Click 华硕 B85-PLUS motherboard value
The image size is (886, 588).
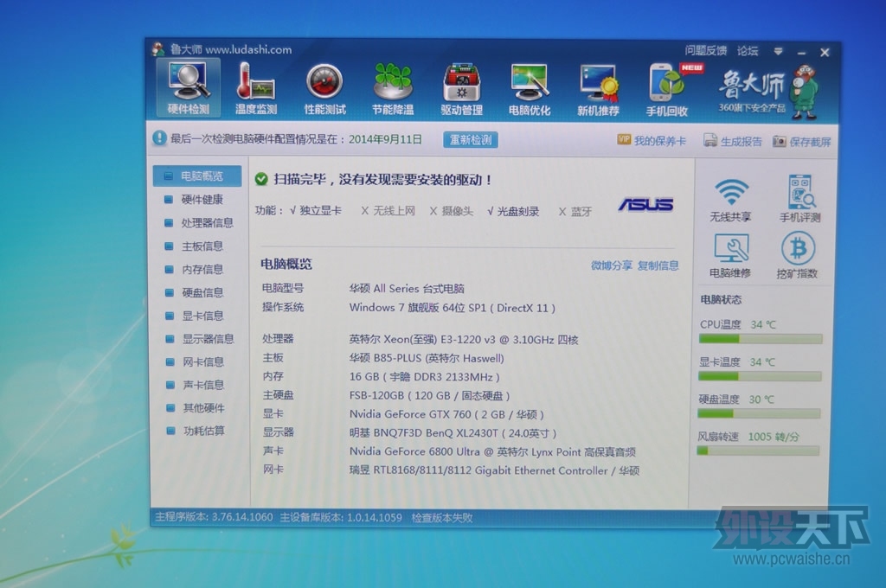427,358
